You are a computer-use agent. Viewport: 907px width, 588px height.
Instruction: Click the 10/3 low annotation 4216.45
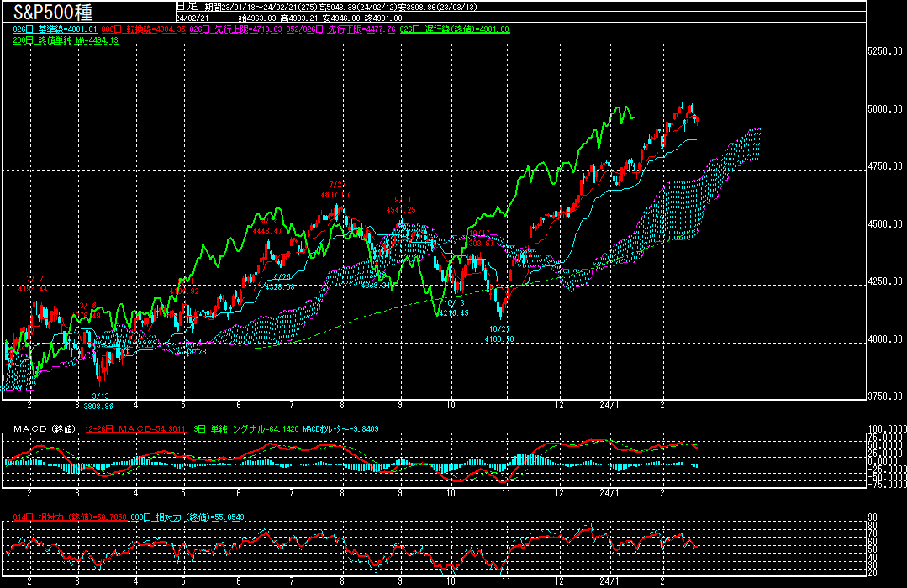[454, 308]
